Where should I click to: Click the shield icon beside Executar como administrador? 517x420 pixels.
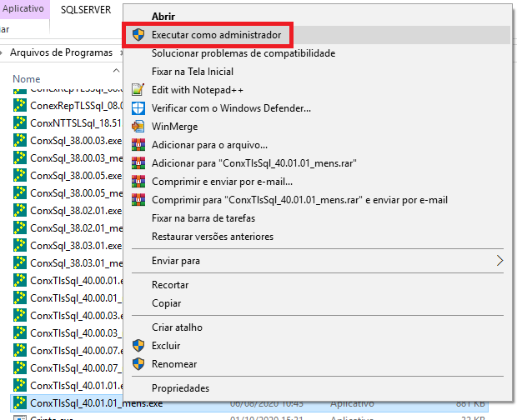pyautogui.click(x=138, y=35)
